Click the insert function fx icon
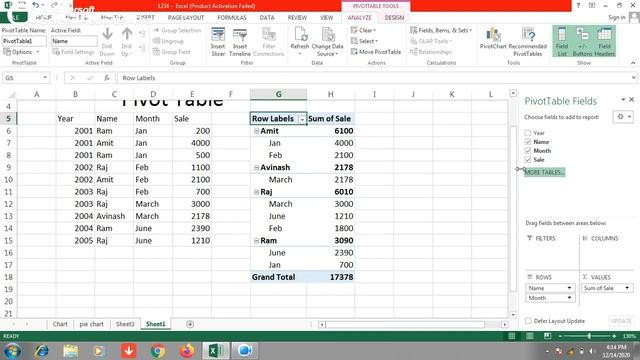This screenshot has height=360, width=640. (107, 78)
